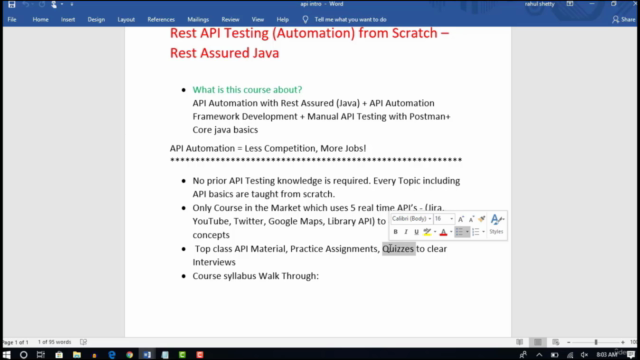Click the Share button
640x360 pixels.
pyautogui.click(x=624, y=20)
